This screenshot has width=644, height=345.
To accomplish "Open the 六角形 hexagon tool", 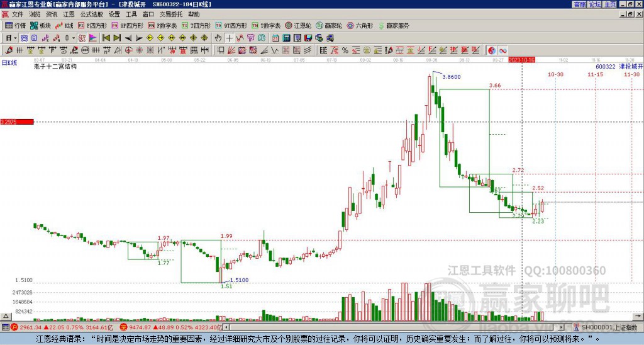I will click(360, 25).
